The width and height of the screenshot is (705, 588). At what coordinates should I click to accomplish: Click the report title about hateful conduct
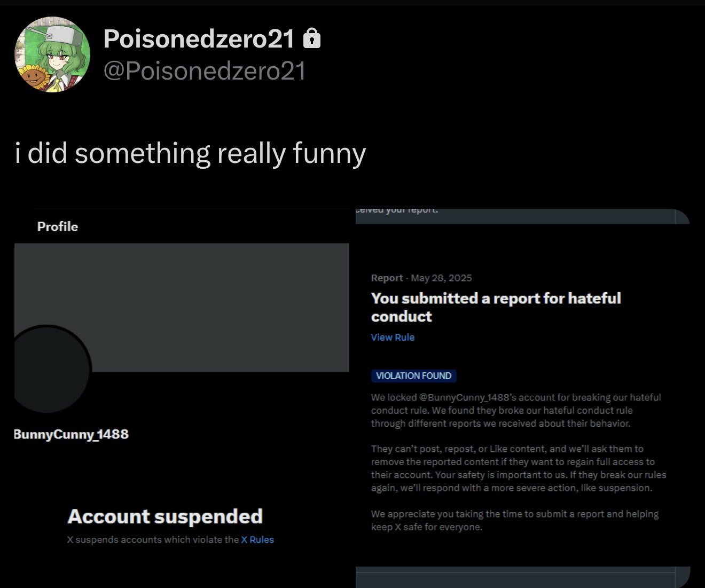coord(496,307)
